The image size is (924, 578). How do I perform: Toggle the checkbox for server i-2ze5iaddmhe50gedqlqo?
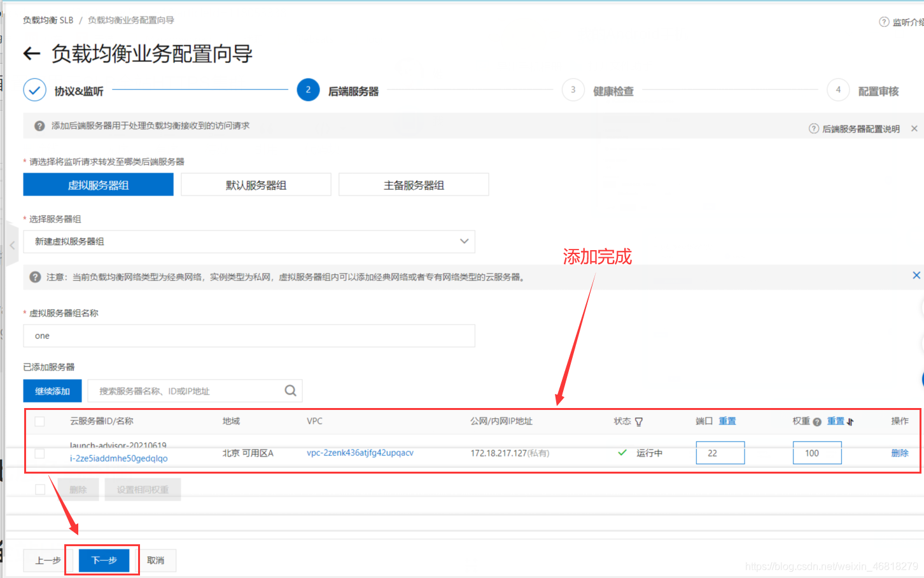(x=39, y=453)
